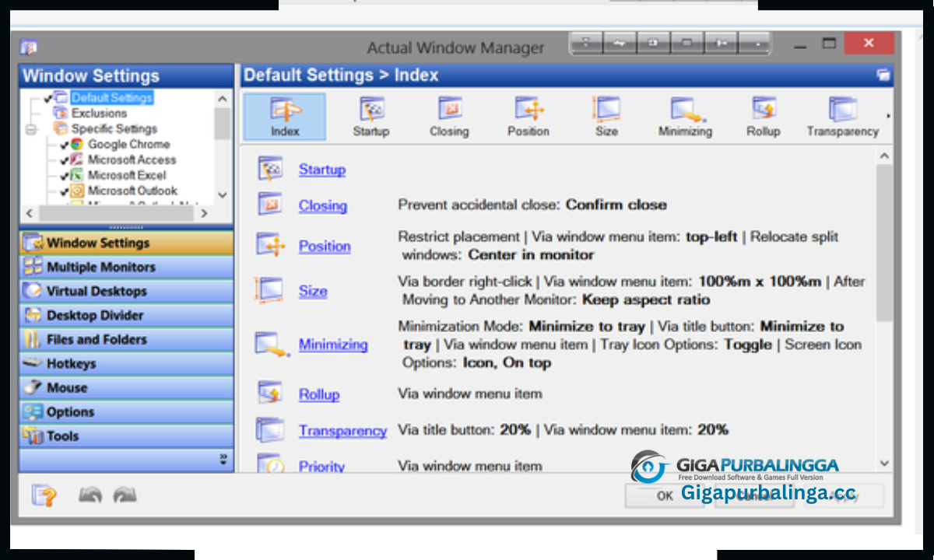Click the icon beside the Position link
934x560 pixels.
[x=272, y=245]
